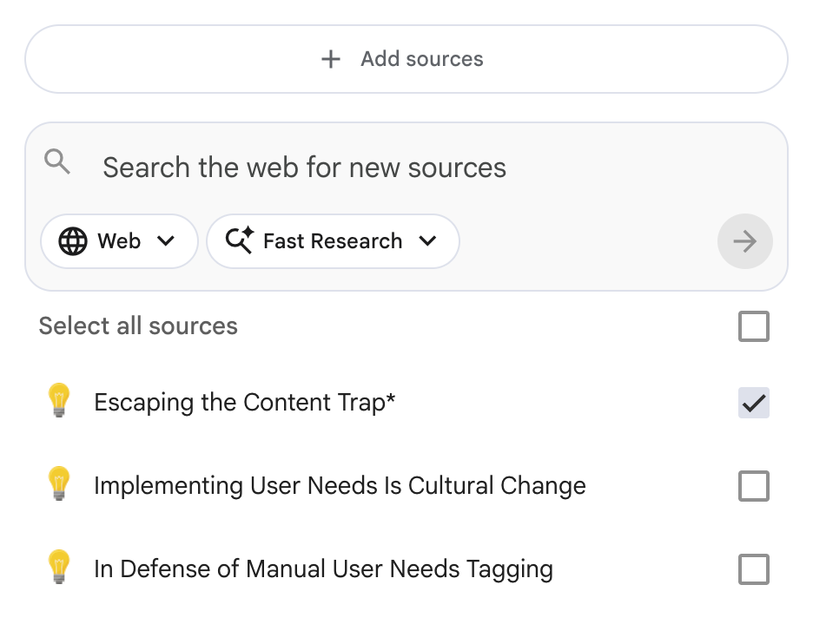The image size is (813, 644).
Task: Open In Defense of Manual User Needs Tagging
Action: click(323, 569)
